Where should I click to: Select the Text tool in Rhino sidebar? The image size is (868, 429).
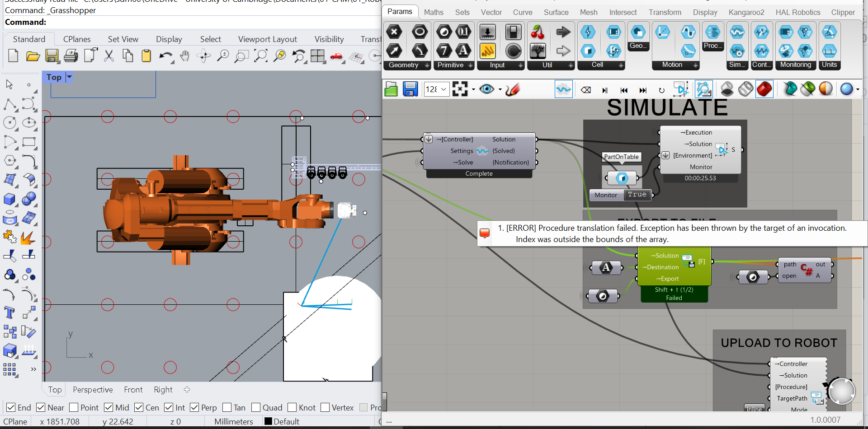[x=9, y=312]
